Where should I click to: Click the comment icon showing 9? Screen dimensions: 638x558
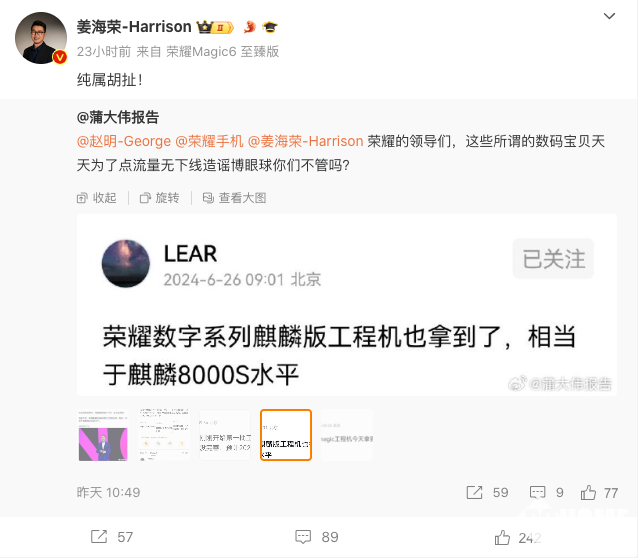pos(537,492)
